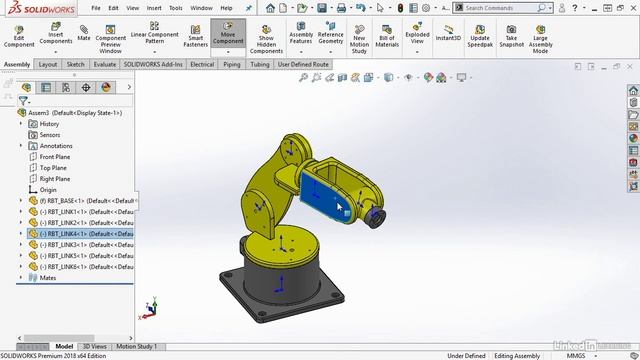Open PropertyManager tab icon
The width and height of the screenshot is (640, 360).
[46, 87]
